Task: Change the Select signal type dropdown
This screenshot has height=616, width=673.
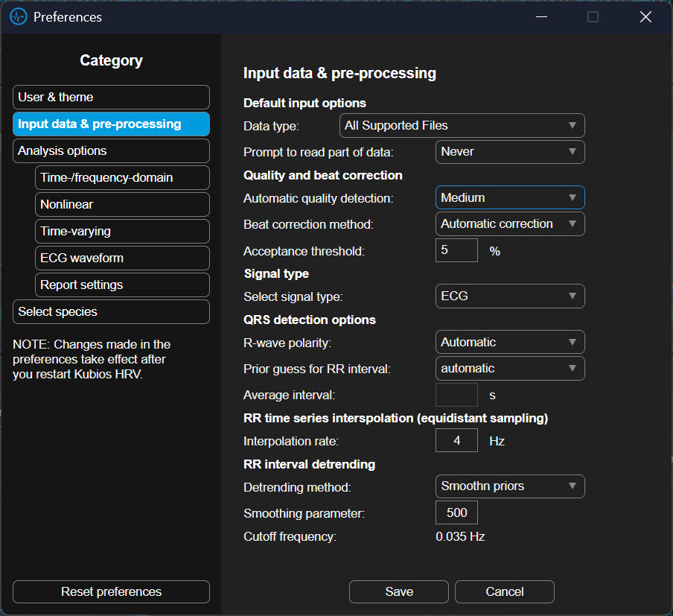Action: tap(509, 296)
